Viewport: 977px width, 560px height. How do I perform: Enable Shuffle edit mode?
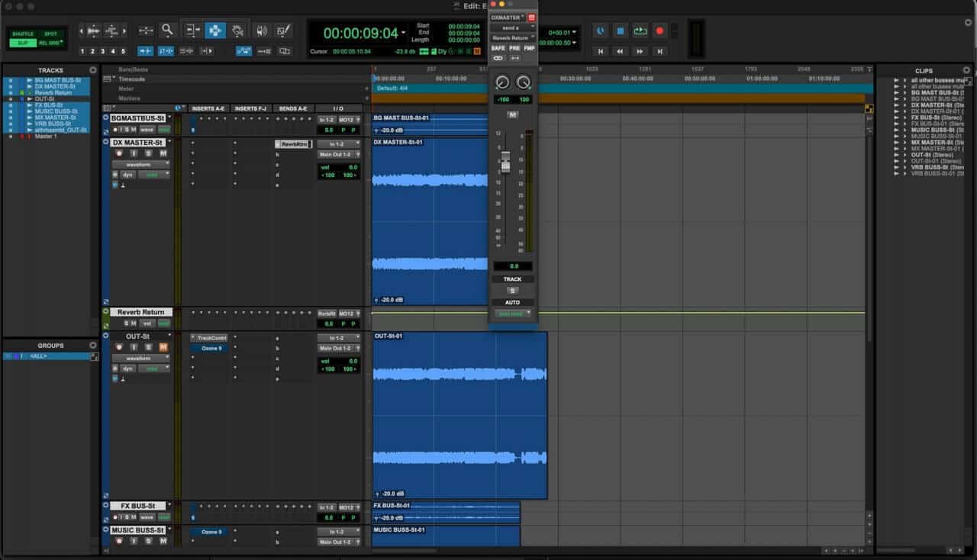pos(23,34)
